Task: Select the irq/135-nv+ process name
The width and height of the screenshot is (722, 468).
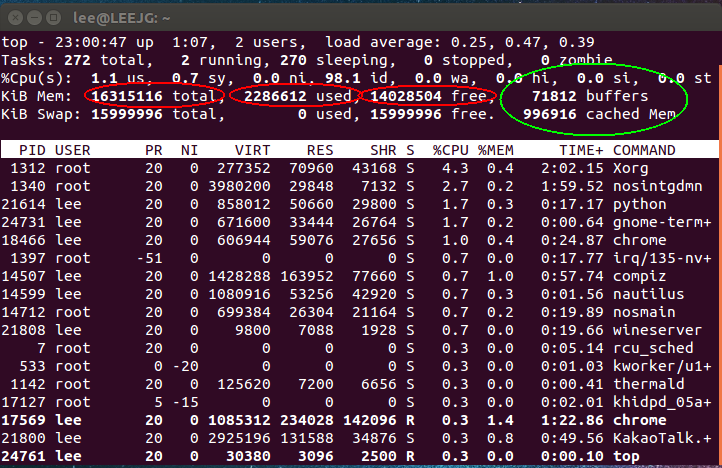Action: click(x=662, y=258)
